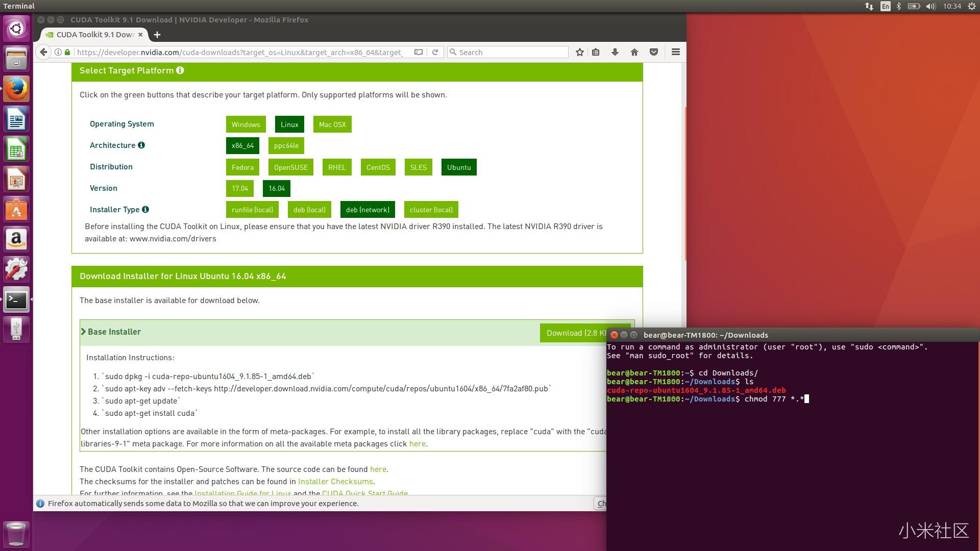The height and width of the screenshot is (551, 980).
Task: Open LibreOffice Impress from the launcher
Action: pyautogui.click(x=16, y=179)
